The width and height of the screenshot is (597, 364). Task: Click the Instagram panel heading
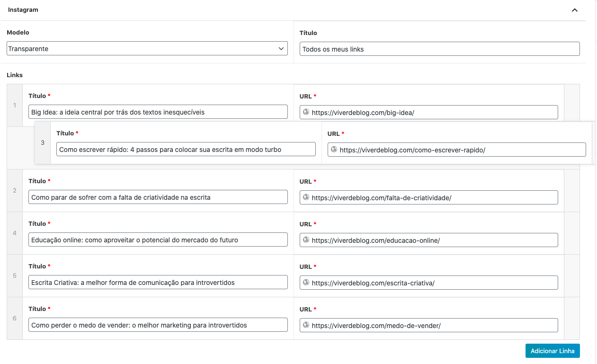point(23,10)
